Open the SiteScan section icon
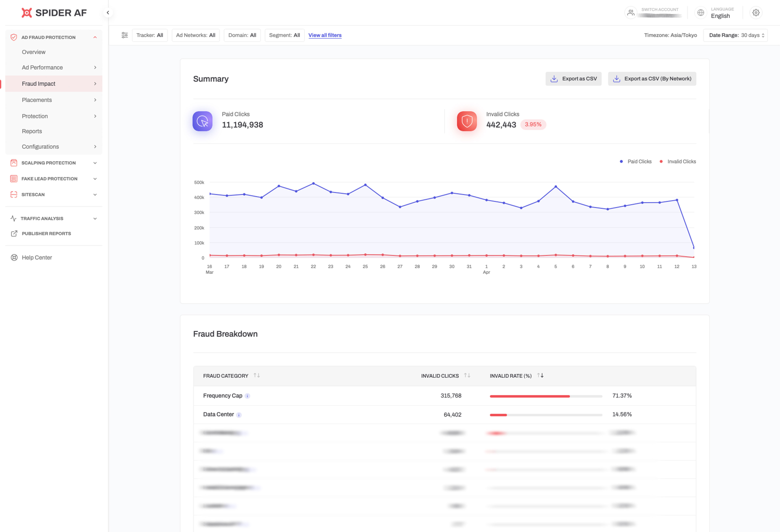Screen dimensions: 780x532 [x=14, y=194]
